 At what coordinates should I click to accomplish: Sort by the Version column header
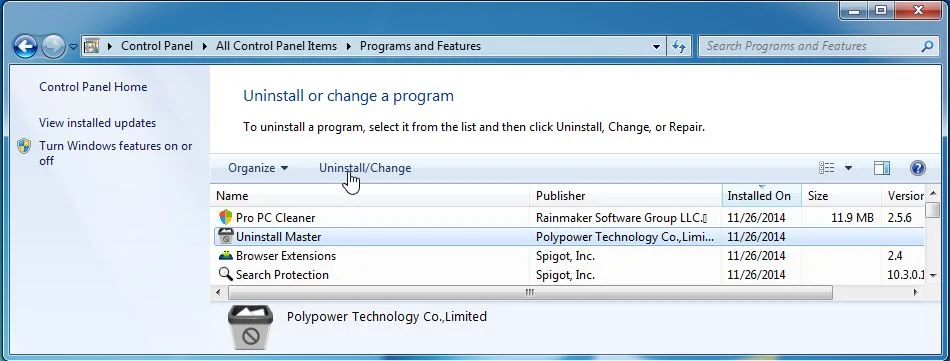[903, 196]
